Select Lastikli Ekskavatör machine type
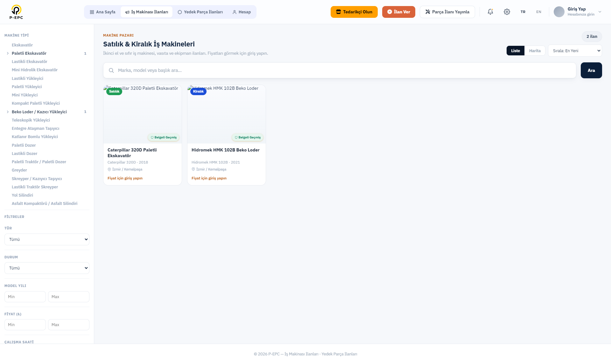Screen dimensions: 611x364 pyautogui.click(x=29, y=62)
